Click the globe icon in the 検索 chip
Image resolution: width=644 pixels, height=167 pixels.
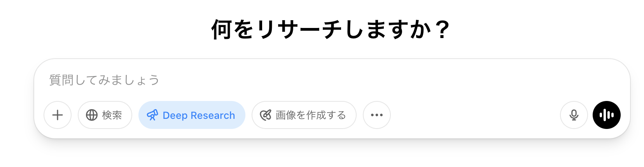coord(92,115)
